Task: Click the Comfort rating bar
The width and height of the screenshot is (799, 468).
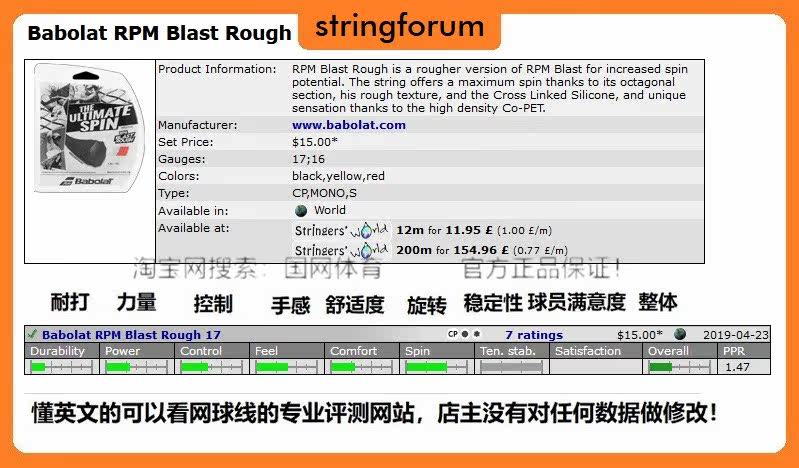Action: tap(362, 367)
